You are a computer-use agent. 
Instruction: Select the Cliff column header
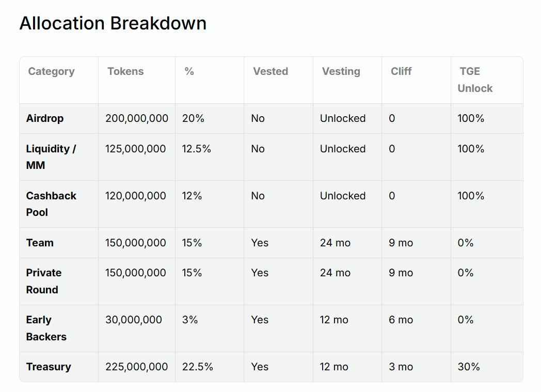tap(401, 72)
